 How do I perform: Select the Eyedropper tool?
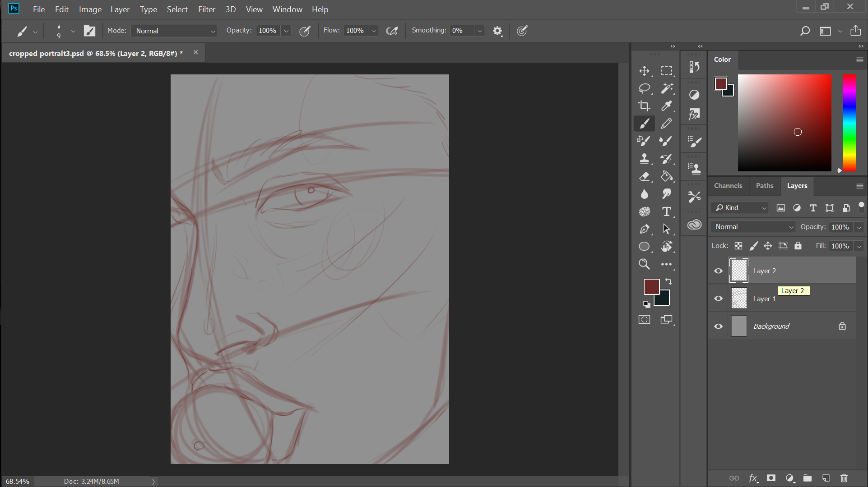666,106
